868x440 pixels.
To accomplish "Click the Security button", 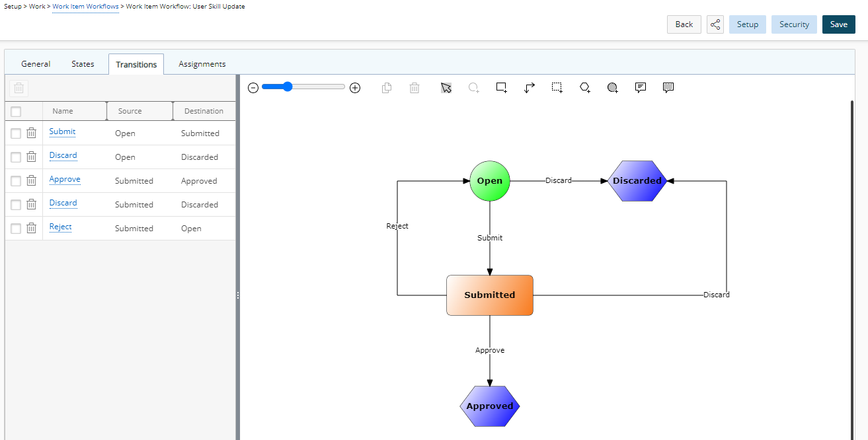I will 794,24.
